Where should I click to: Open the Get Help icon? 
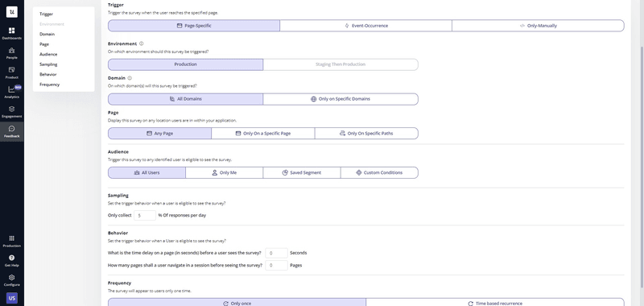pos(11,260)
